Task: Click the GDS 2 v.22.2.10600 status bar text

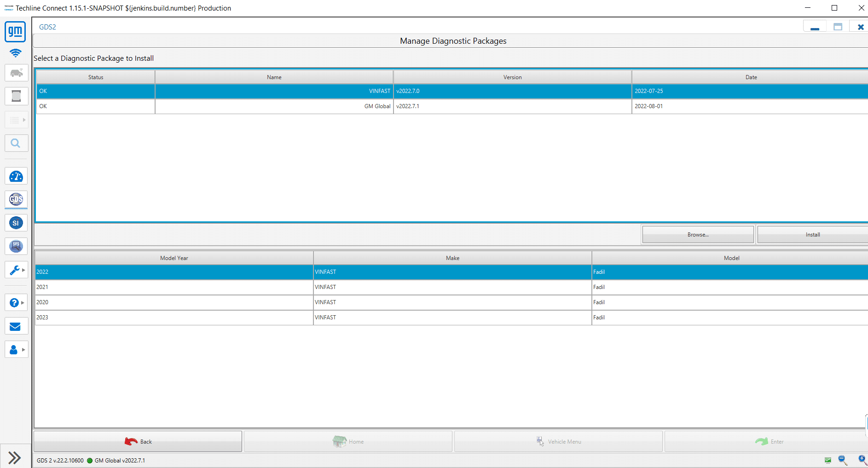Action: (x=60, y=461)
